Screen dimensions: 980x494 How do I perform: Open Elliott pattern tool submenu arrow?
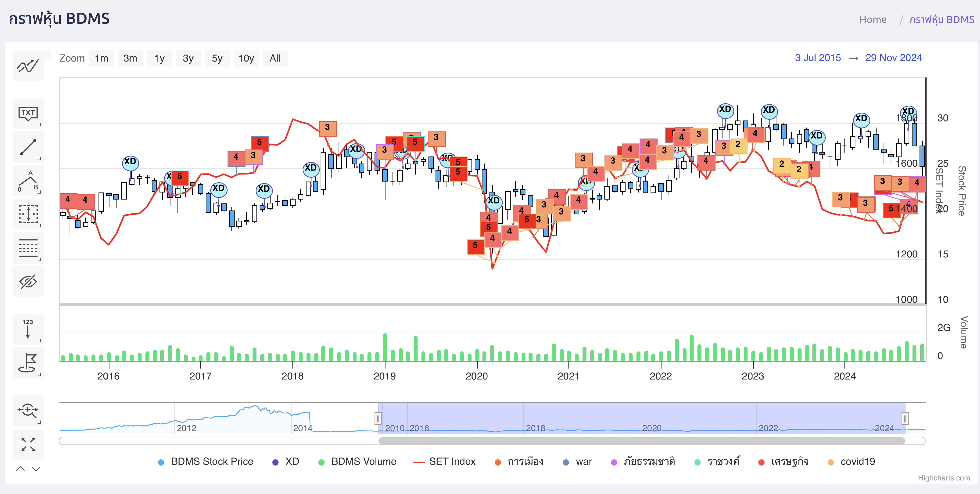tap(39, 192)
